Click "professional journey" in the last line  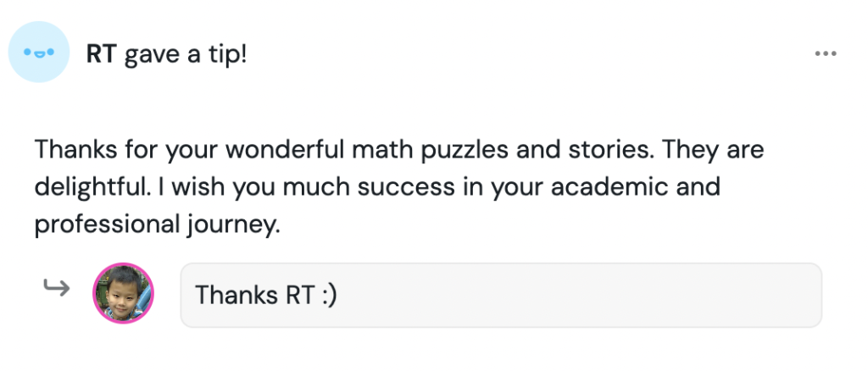157,224
